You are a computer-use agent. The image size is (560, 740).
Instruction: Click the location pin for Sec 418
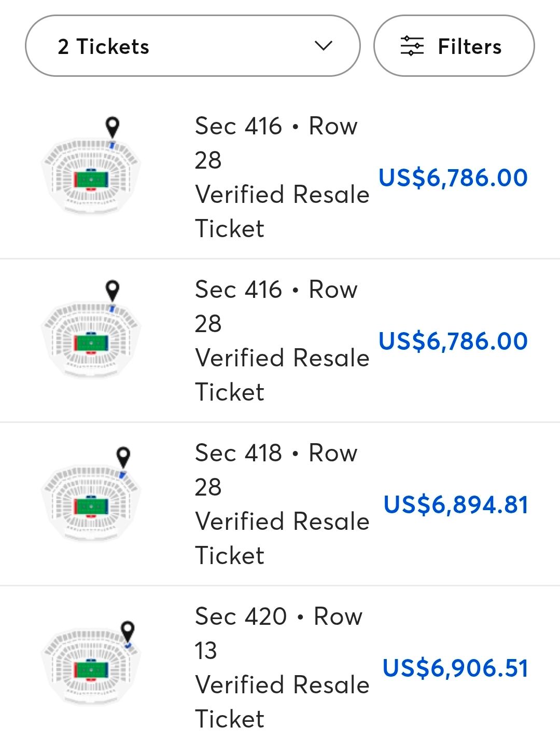[x=123, y=457]
